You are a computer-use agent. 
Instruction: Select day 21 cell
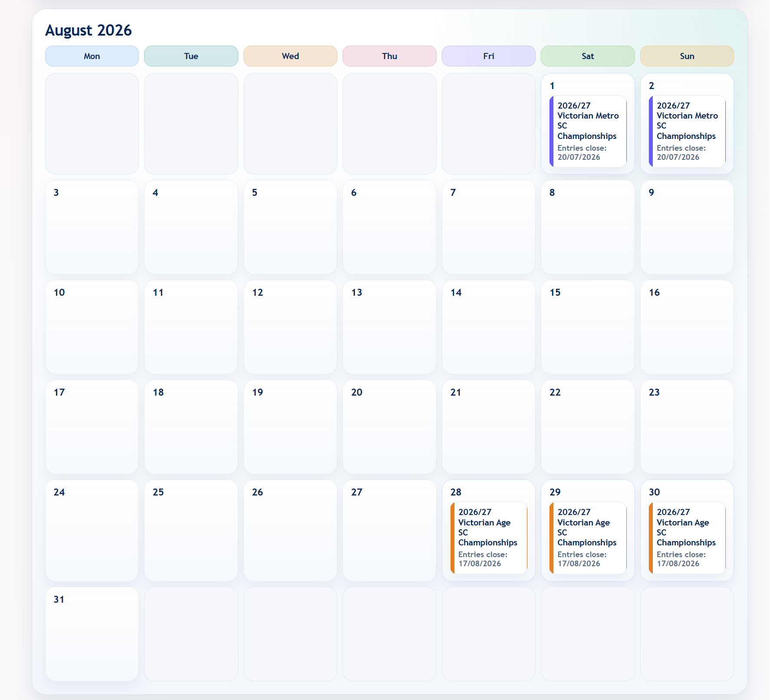click(x=489, y=427)
